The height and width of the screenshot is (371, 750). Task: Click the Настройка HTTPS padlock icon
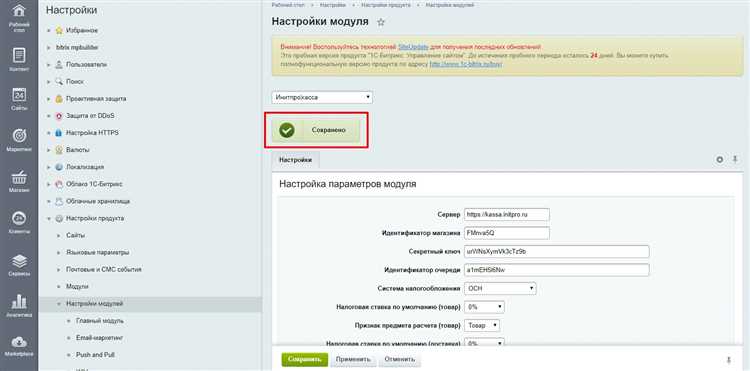pos(59,133)
